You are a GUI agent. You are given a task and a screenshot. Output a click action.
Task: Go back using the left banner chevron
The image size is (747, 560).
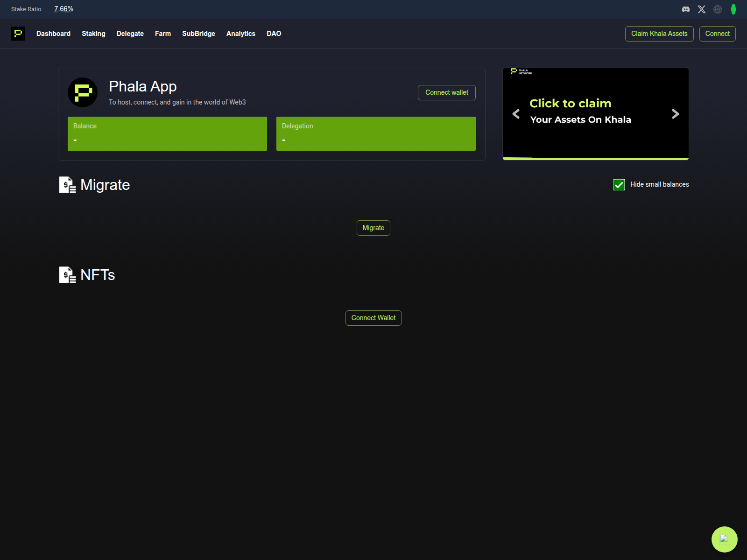[x=516, y=114]
